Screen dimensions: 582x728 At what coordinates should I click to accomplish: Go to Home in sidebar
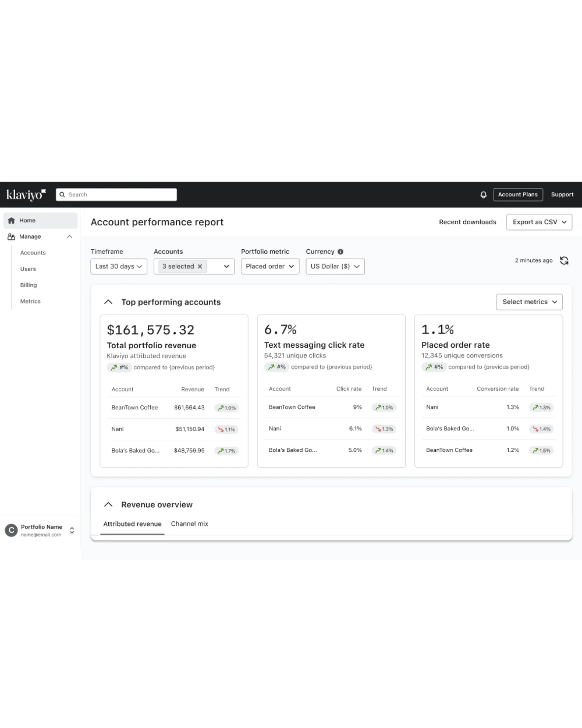tap(40, 221)
